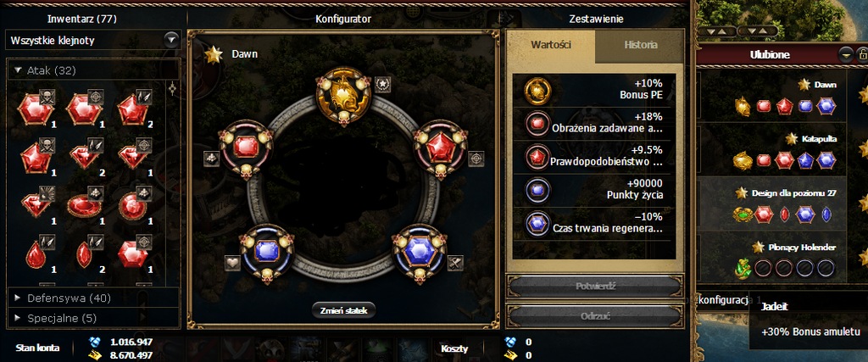Click the inventory scrollbar handle
The image size is (868, 362).
point(173,88)
